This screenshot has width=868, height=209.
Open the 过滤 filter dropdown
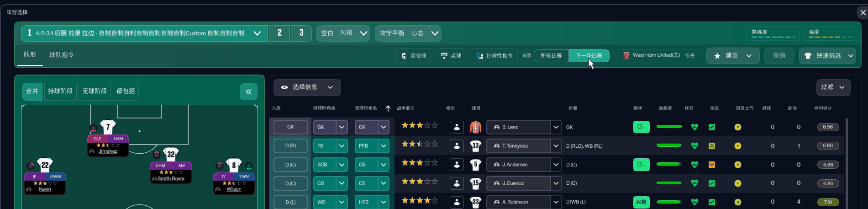tap(833, 87)
